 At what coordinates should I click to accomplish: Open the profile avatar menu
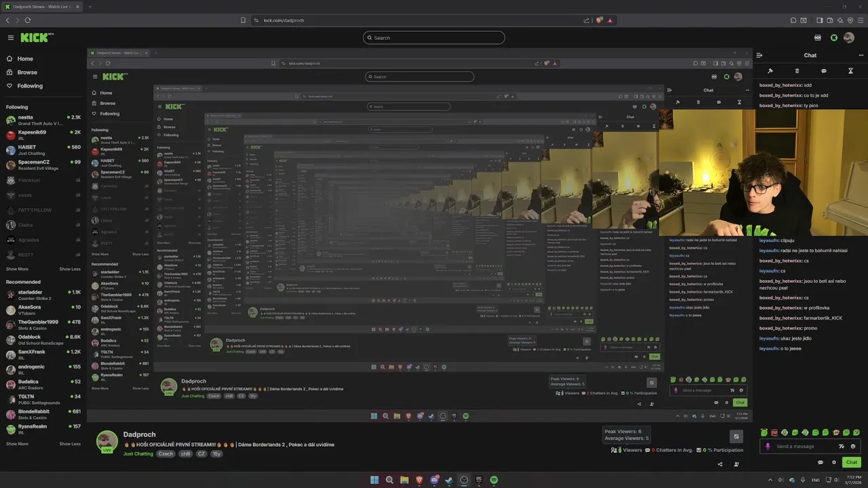(x=849, y=38)
